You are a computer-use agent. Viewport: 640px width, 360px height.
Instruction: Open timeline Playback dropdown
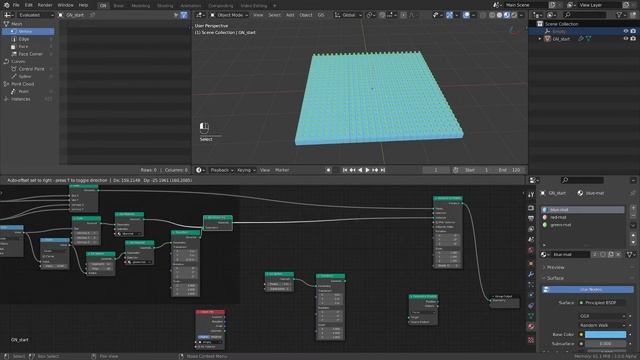(222, 170)
